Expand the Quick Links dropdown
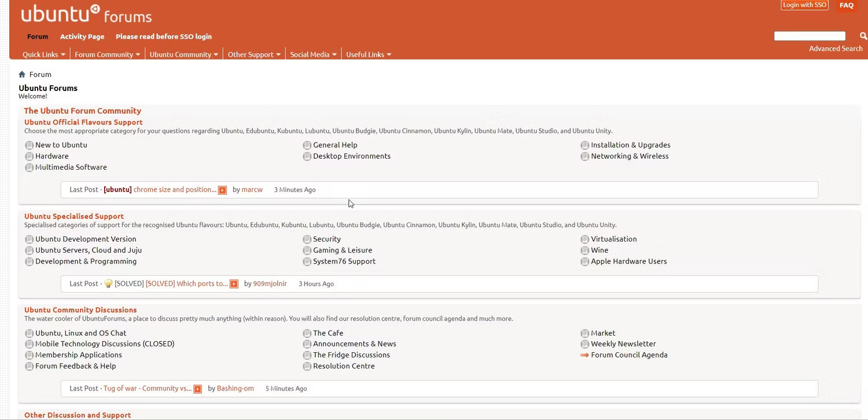The height and width of the screenshot is (420, 868). coord(44,54)
